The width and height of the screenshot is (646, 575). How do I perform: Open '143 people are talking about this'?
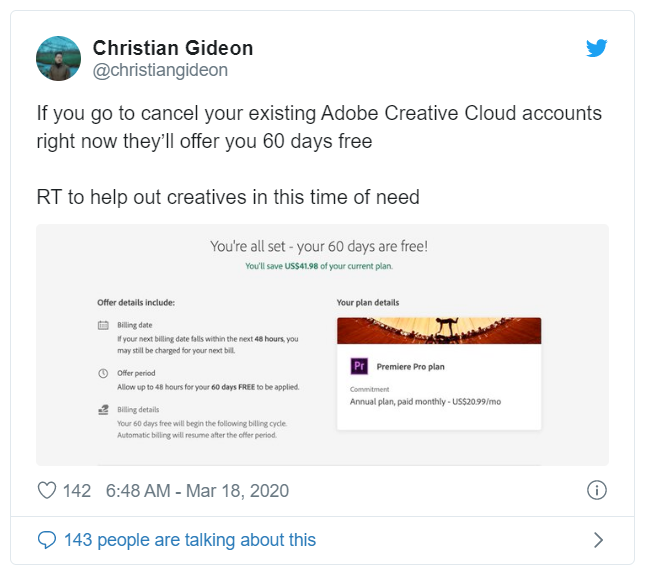[189, 540]
